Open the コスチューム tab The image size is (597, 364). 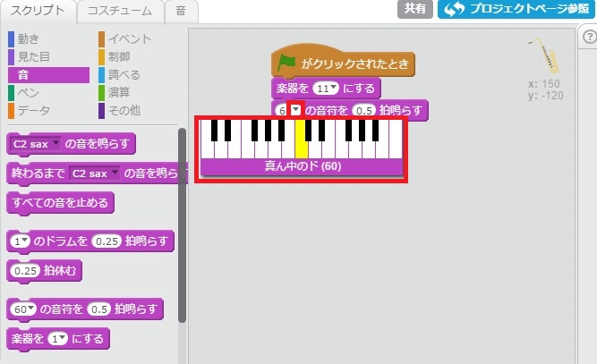120,11
